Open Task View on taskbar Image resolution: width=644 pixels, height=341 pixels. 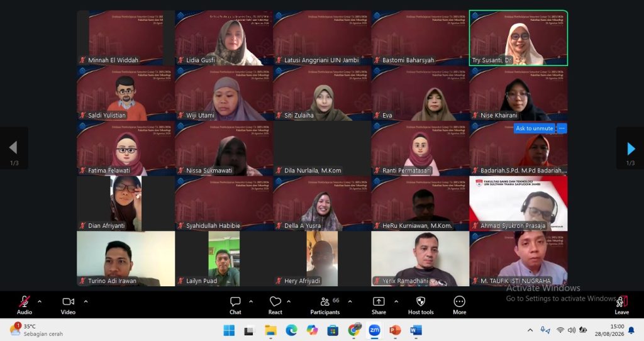click(249, 330)
